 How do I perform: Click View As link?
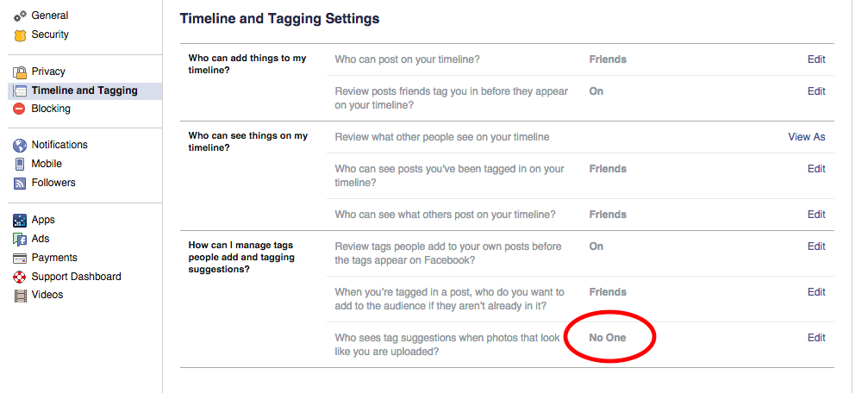click(x=806, y=137)
